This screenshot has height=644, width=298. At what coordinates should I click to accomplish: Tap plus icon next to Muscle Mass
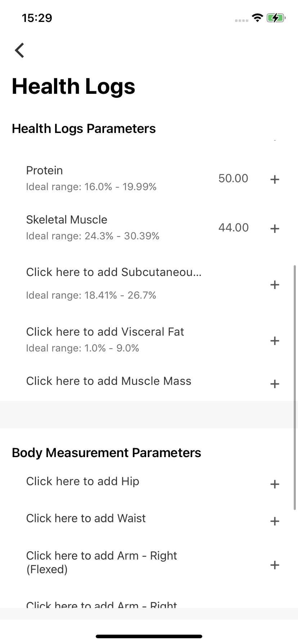click(x=275, y=384)
